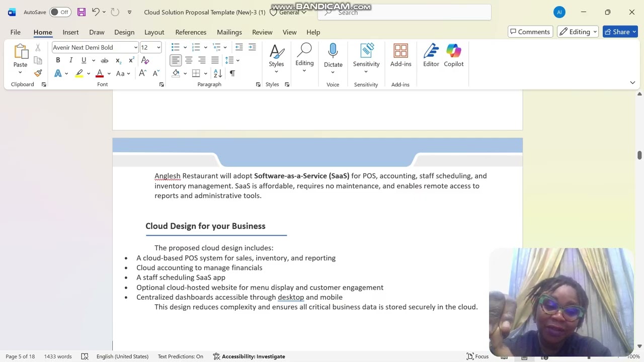Apply strikethrough formatting
This screenshot has height=362, width=644.
105,60
